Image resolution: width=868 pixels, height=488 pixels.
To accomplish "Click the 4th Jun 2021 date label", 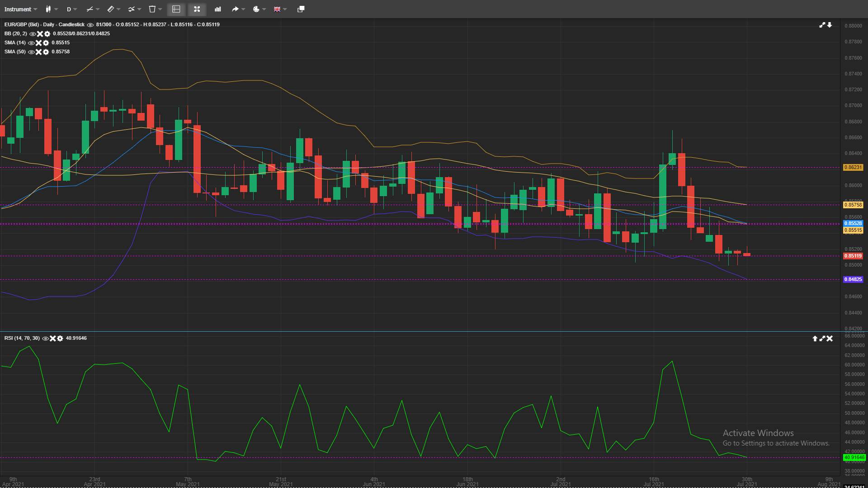I will [374, 482].
